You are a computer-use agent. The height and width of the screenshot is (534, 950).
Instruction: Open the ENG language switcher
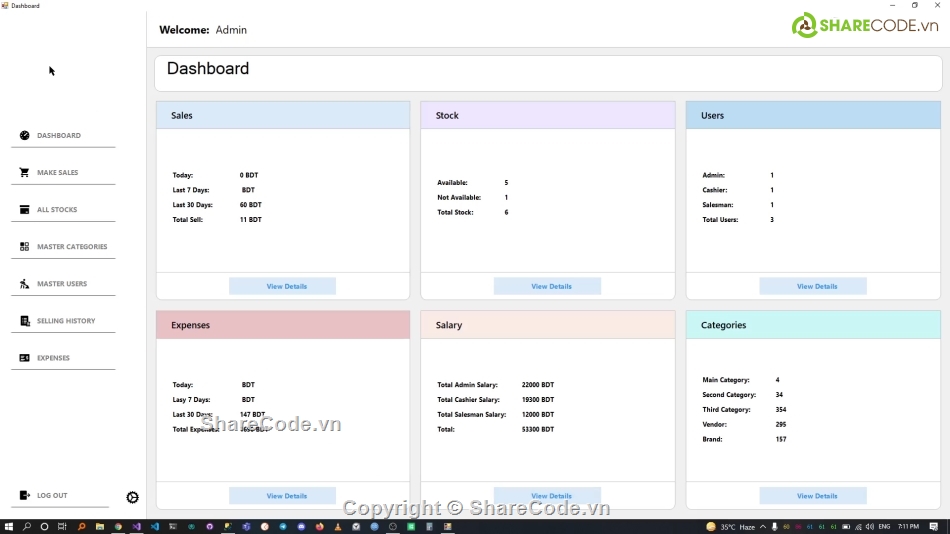(x=884, y=527)
